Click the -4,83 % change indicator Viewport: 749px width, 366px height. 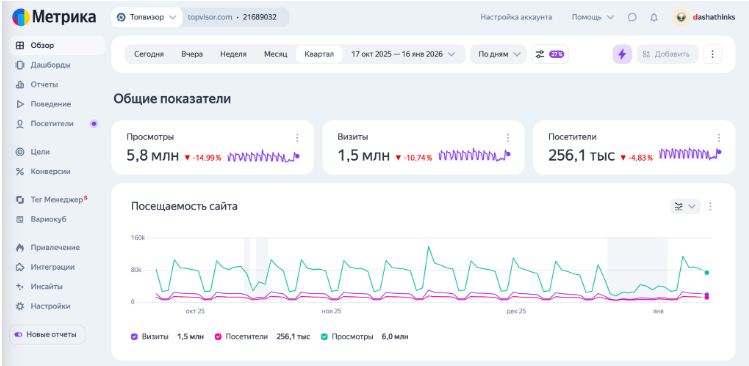tap(637, 157)
